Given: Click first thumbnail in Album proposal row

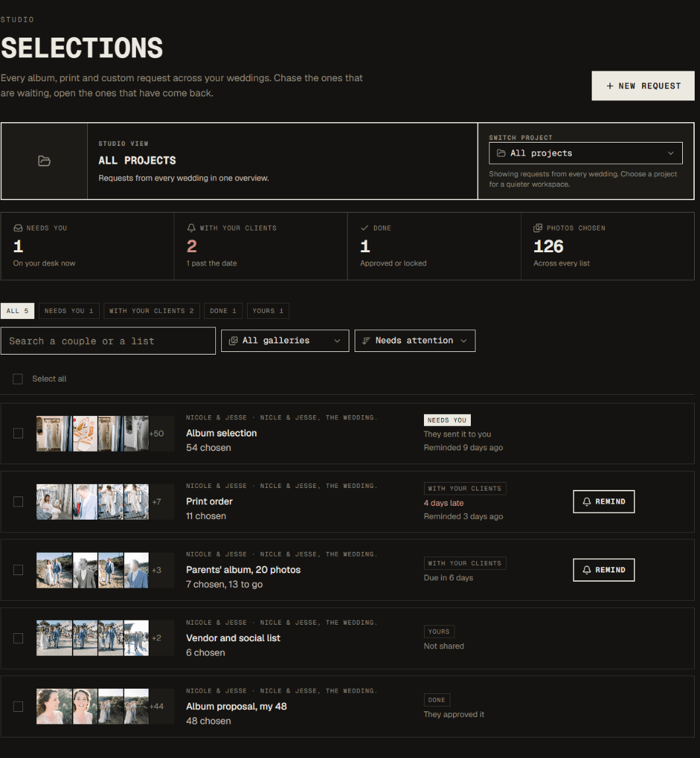Looking at the screenshot, I should click(x=54, y=706).
